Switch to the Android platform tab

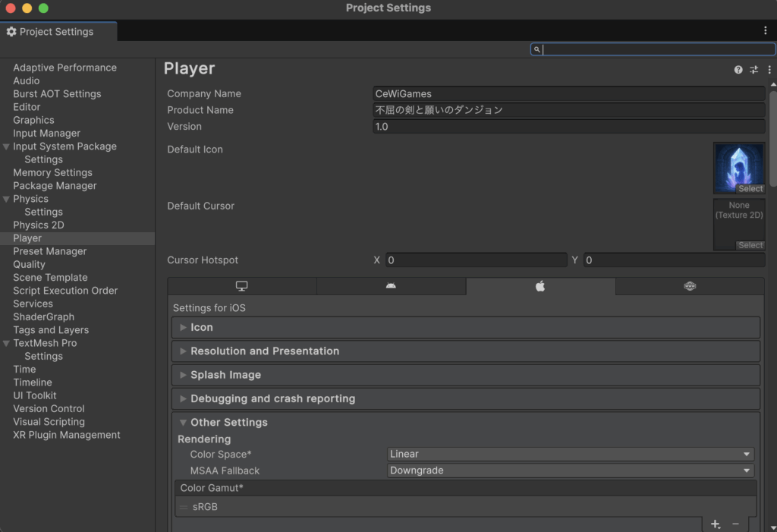(391, 286)
